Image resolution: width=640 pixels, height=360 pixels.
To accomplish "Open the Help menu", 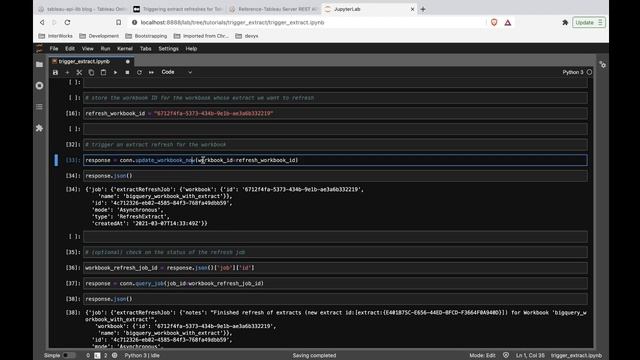I will (x=191, y=49).
